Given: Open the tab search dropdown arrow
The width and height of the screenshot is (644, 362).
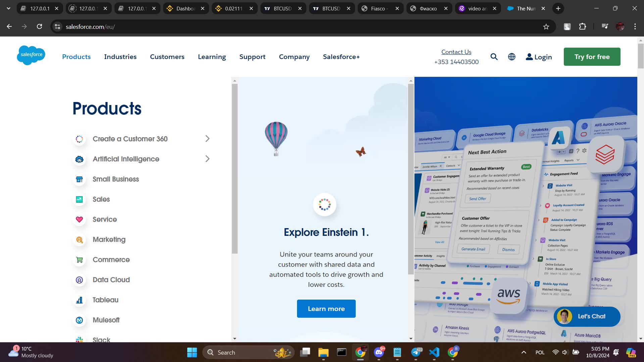Looking at the screenshot, I should click(8, 8).
